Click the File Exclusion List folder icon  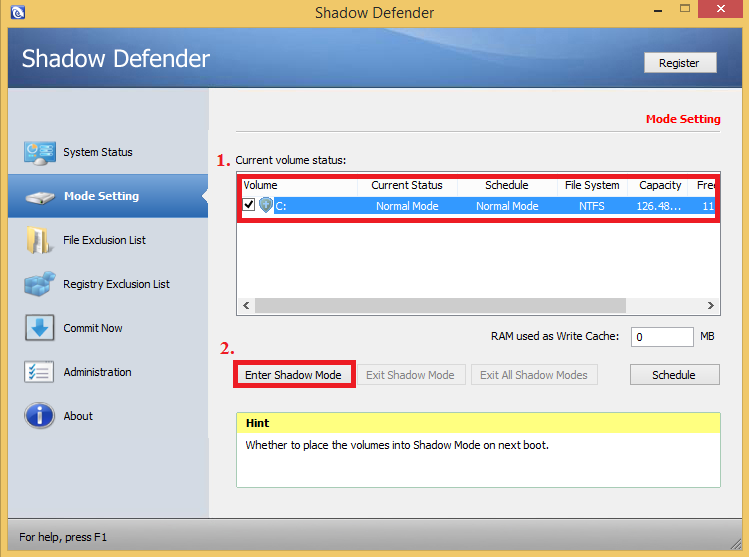tap(39, 240)
